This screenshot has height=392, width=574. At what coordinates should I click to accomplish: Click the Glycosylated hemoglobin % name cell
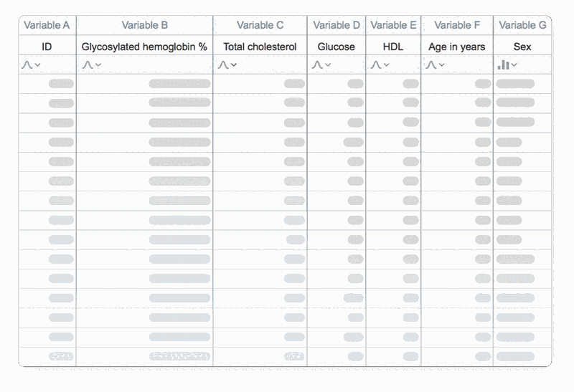pos(145,47)
